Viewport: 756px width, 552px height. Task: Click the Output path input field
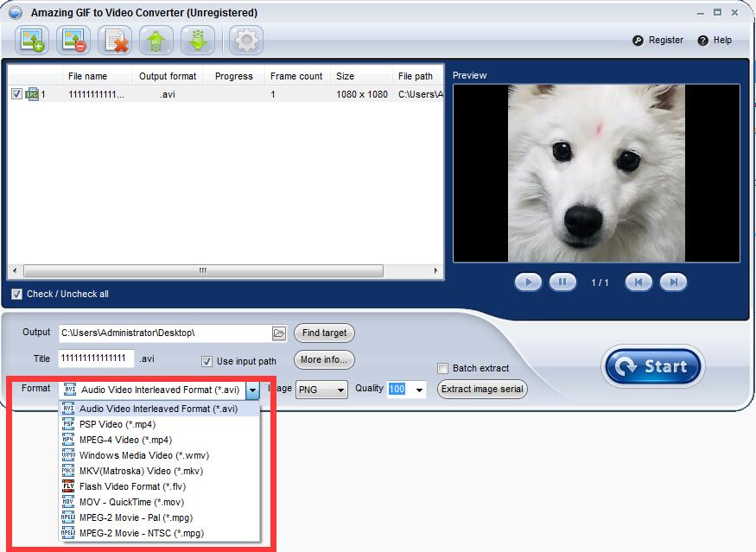165,333
